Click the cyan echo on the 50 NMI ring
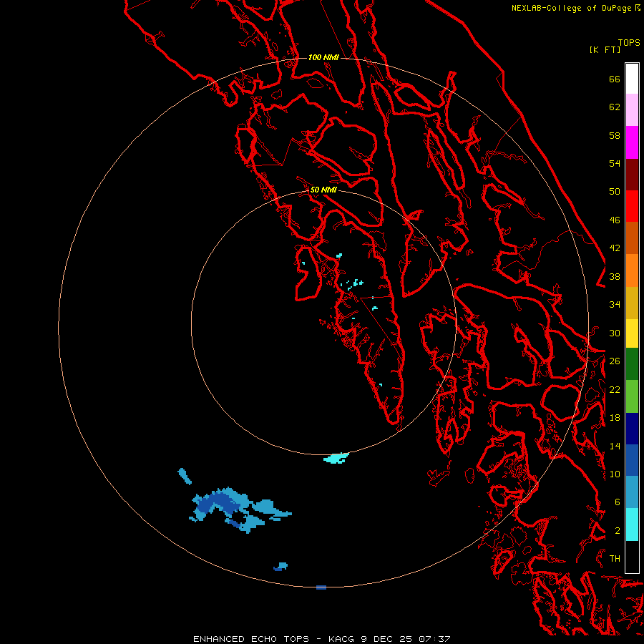Image resolution: width=644 pixels, height=644 pixels. [x=336, y=457]
